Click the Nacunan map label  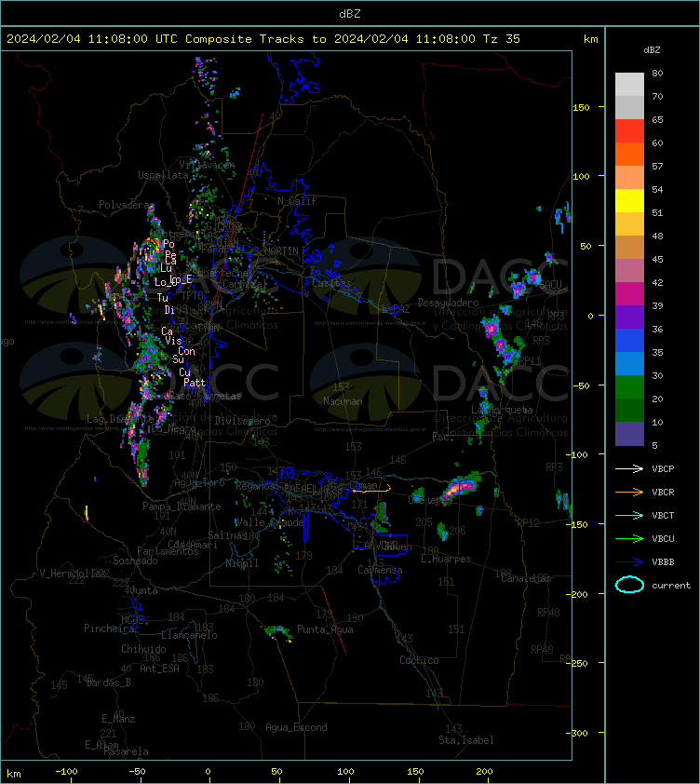[343, 401]
